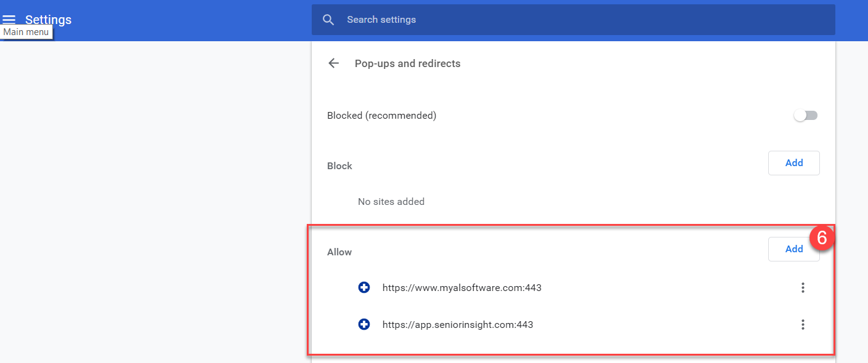The height and width of the screenshot is (363, 868).
Task: Select the https://www.myalsoftware.com:443 entry
Action: click(x=462, y=287)
